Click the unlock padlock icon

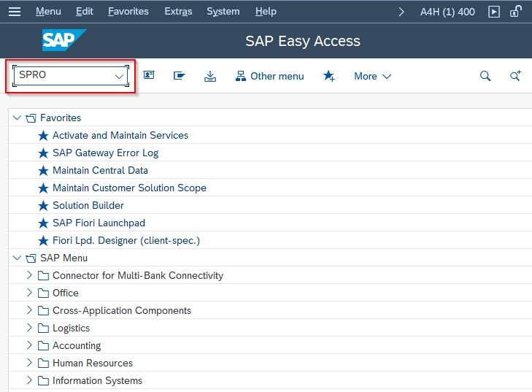515,11
